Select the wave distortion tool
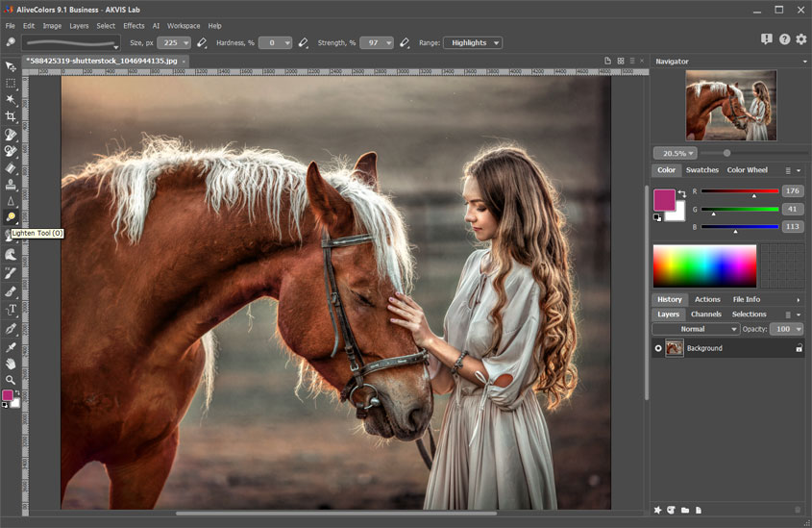Viewport: 812px width, 528px height. click(11, 255)
